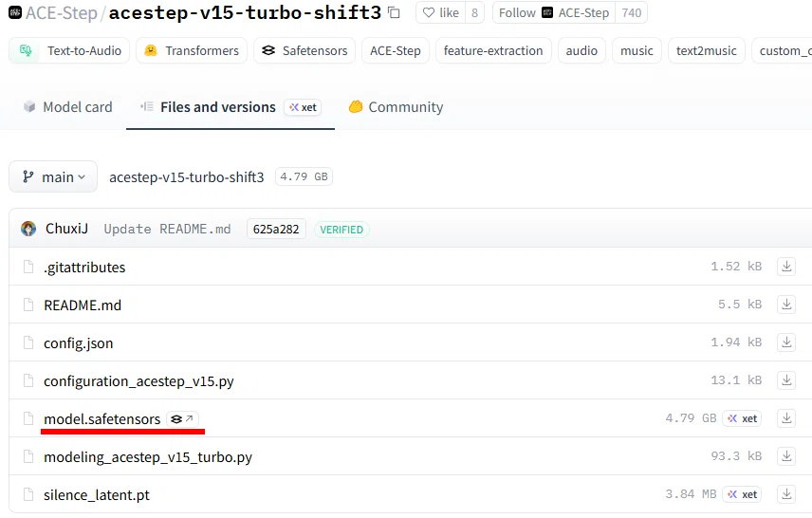812x518 pixels.
Task: Open the like count showing 8
Action: pyautogui.click(x=474, y=13)
